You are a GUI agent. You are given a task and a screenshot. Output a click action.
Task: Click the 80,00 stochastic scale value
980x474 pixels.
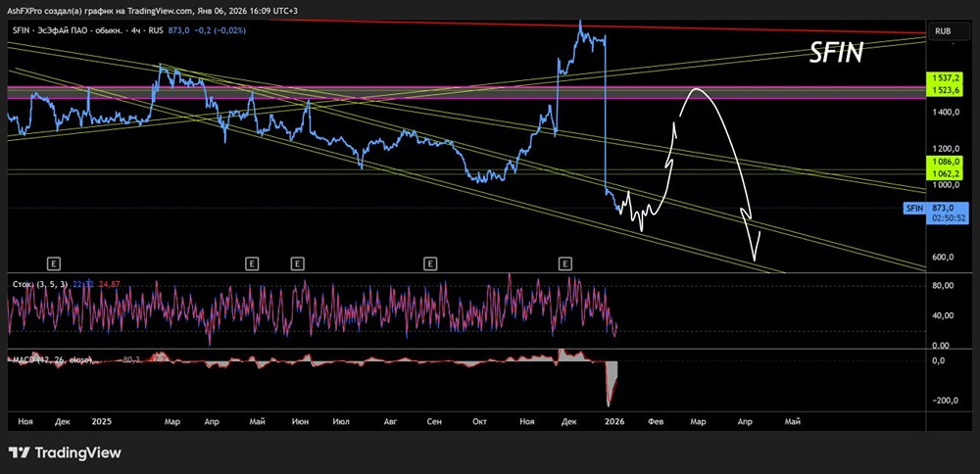coord(941,285)
